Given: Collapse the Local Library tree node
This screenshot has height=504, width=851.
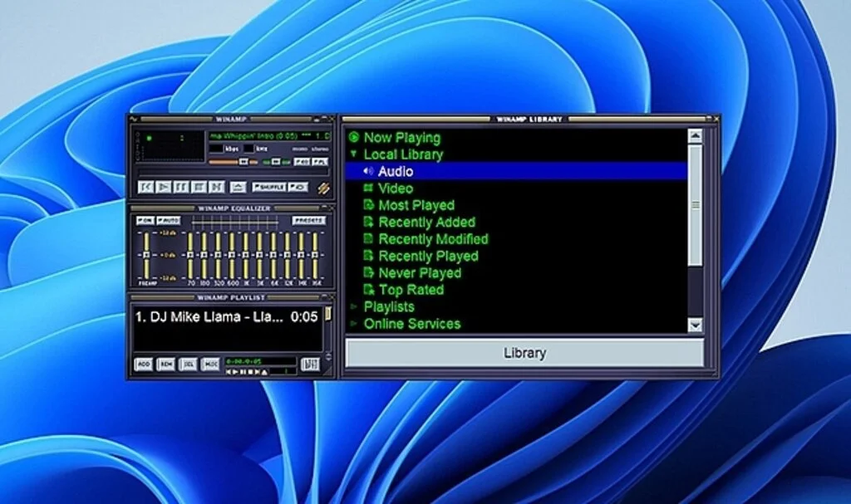Looking at the screenshot, I should 354,154.
